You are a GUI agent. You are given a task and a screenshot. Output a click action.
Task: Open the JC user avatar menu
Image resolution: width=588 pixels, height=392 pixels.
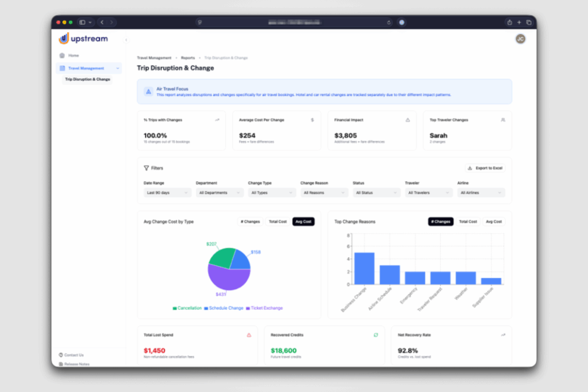520,39
